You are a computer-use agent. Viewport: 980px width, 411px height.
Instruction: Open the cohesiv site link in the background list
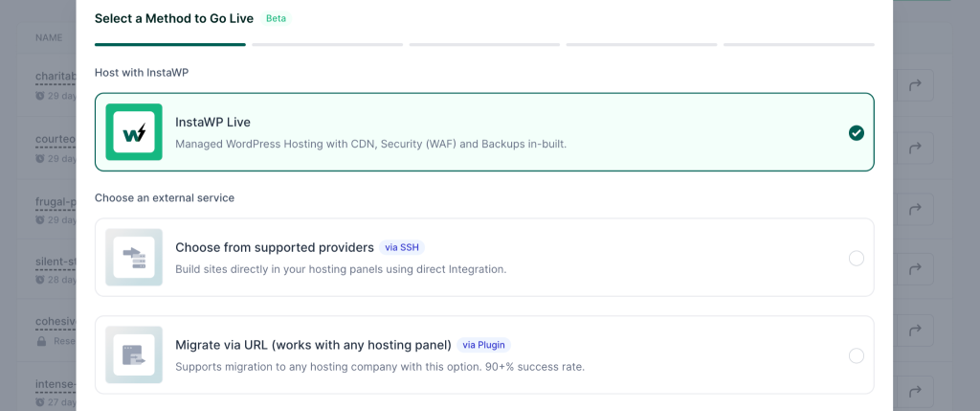[x=56, y=322]
